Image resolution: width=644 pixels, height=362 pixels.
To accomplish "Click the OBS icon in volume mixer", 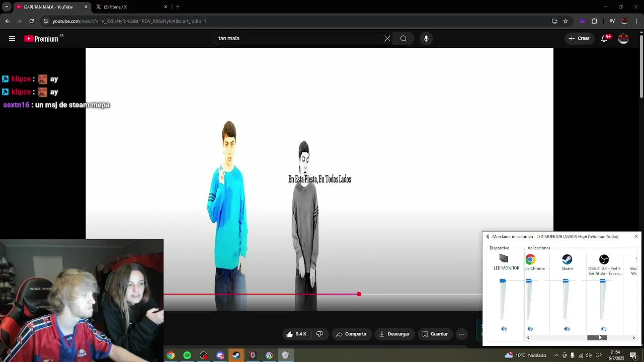I will coord(604,259).
